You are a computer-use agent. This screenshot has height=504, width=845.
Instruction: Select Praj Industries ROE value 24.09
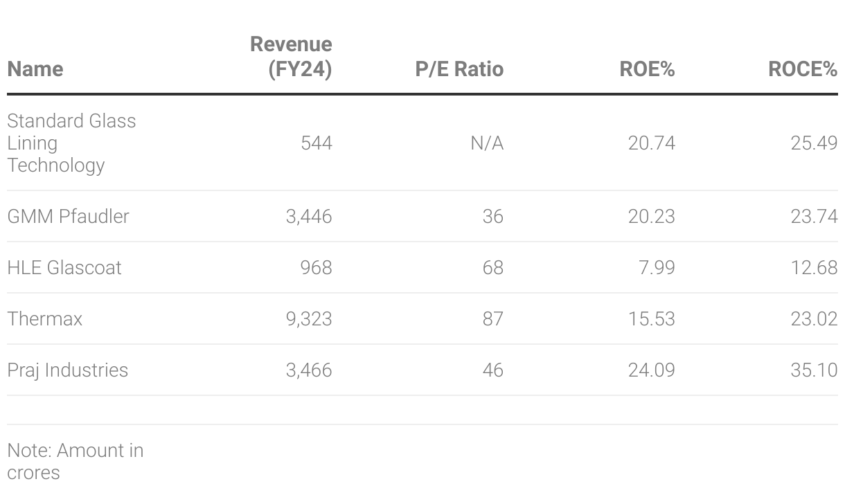pyautogui.click(x=651, y=370)
